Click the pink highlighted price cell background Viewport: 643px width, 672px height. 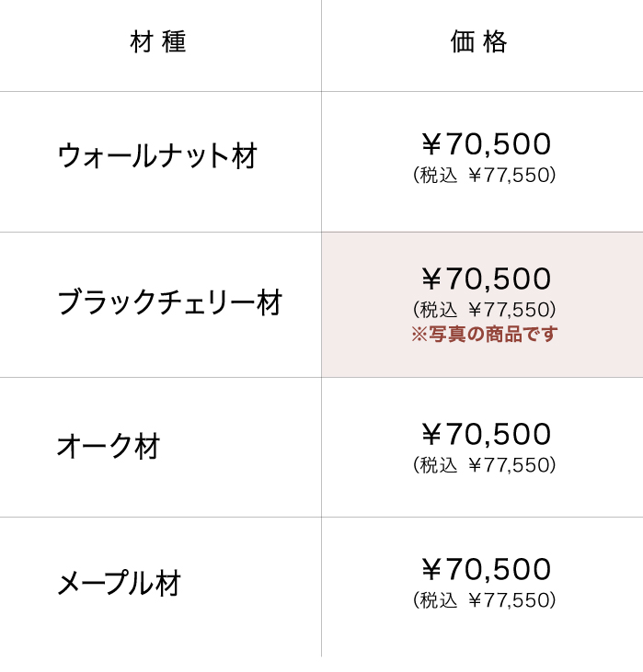(589, 354)
